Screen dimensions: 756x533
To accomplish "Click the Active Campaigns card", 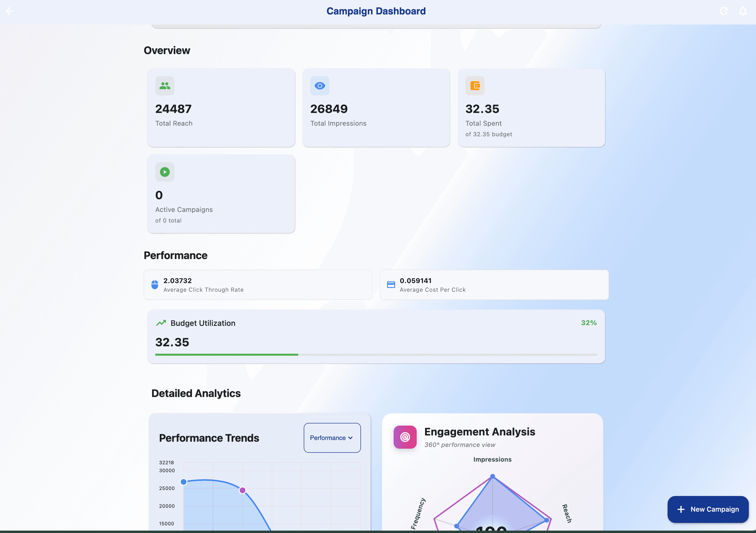I will (x=221, y=194).
